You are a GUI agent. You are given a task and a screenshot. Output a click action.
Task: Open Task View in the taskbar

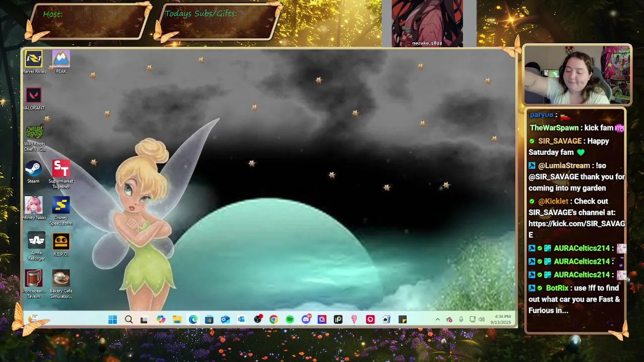[x=144, y=320]
